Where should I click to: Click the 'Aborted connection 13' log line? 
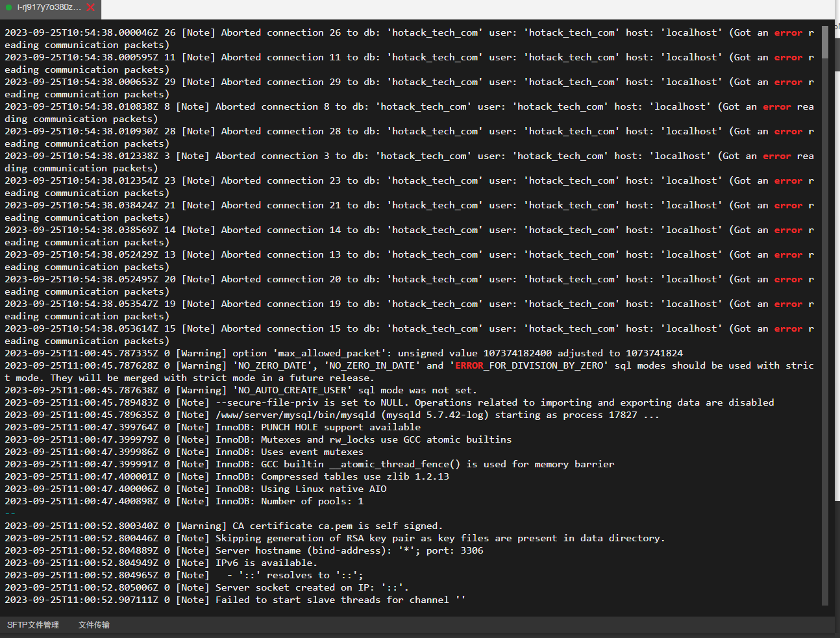(x=409, y=261)
